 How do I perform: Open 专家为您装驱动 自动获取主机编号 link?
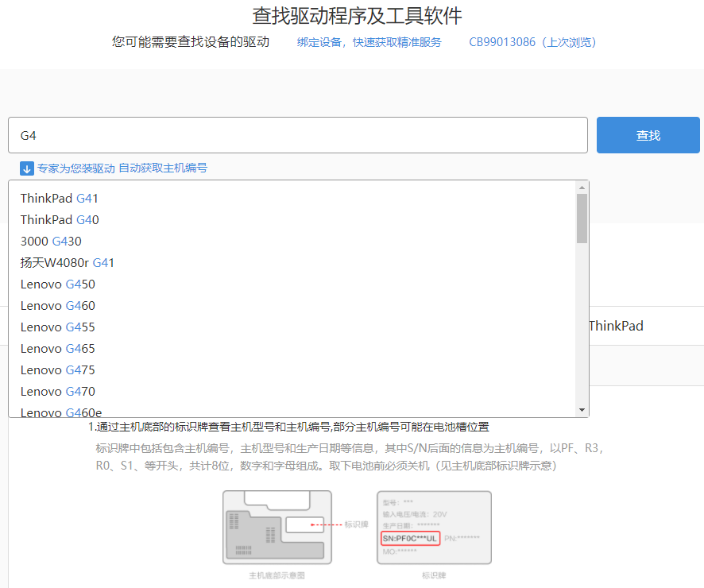pos(122,168)
